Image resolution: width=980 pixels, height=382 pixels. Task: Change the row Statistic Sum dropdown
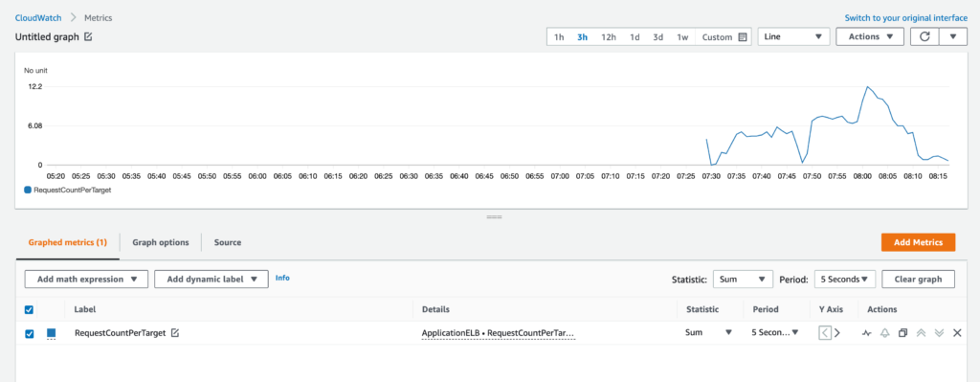point(708,333)
